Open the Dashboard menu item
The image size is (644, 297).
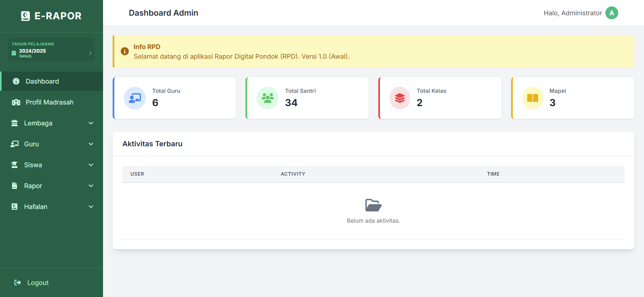pyautogui.click(x=42, y=81)
